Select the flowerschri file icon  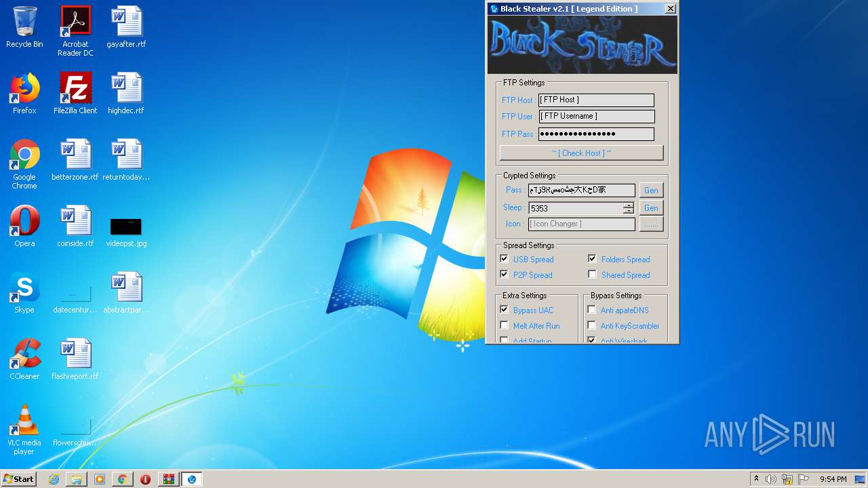pyautogui.click(x=75, y=431)
